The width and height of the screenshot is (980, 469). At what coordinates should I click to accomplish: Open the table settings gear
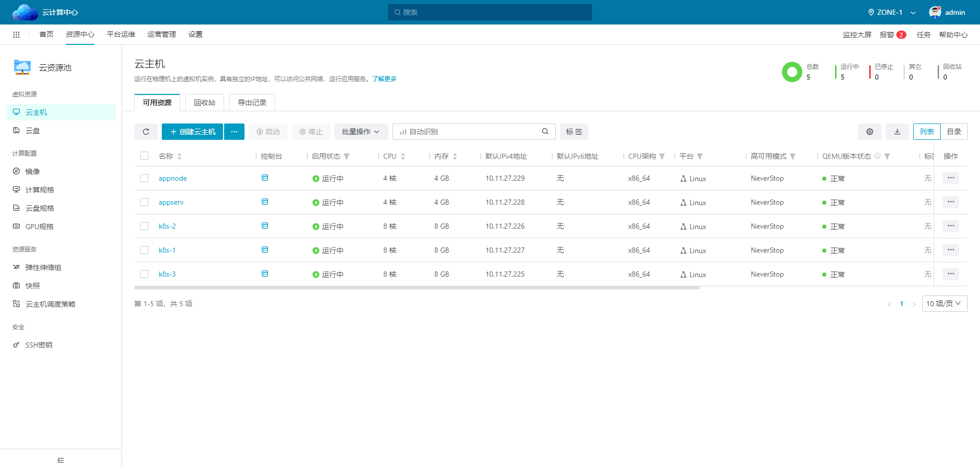(870, 132)
